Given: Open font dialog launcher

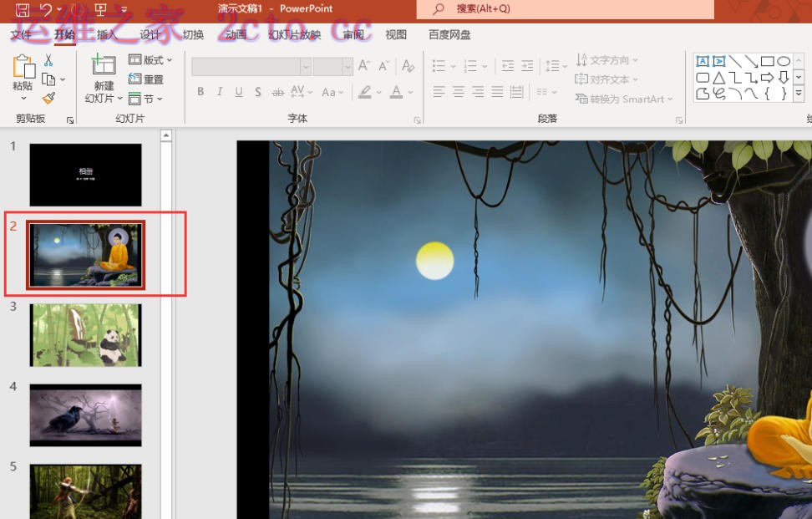Looking at the screenshot, I should [x=418, y=120].
